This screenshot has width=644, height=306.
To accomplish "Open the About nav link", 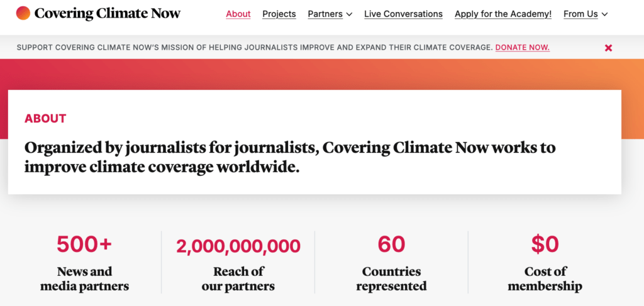I will click(x=238, y=14).
